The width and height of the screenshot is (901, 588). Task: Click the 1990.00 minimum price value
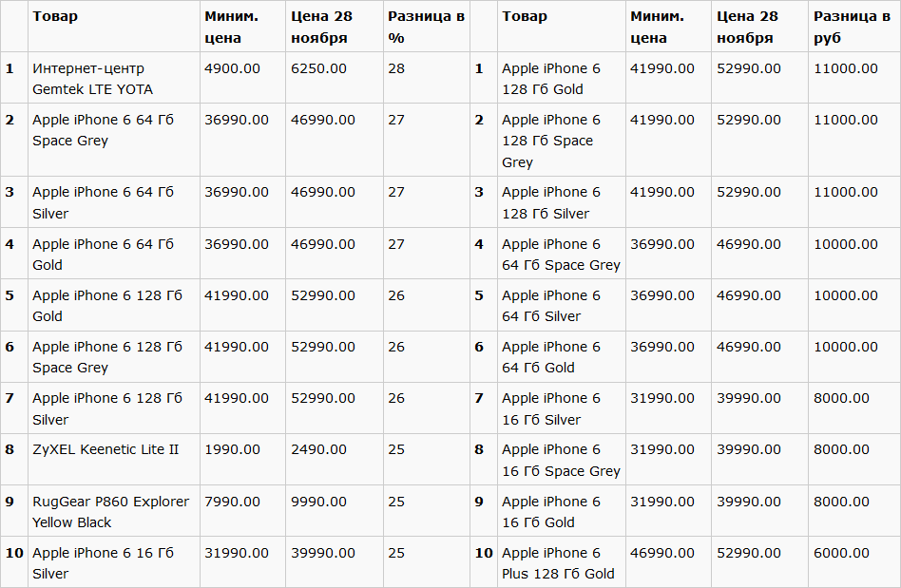point(232,449)
